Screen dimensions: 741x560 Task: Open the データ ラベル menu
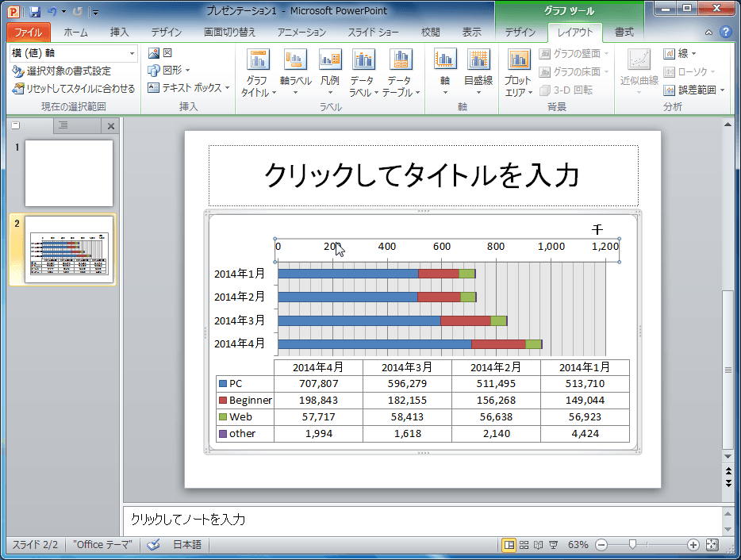tap(363, 73)
